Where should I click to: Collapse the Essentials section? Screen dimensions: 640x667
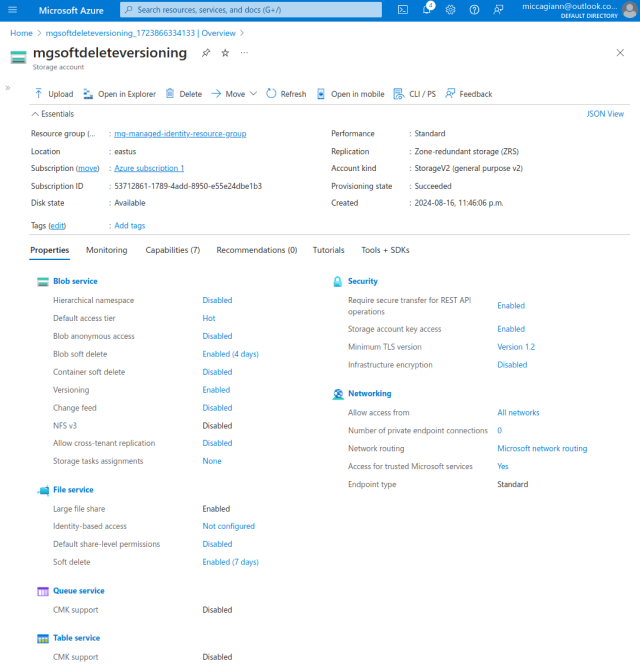click(53, 114)
